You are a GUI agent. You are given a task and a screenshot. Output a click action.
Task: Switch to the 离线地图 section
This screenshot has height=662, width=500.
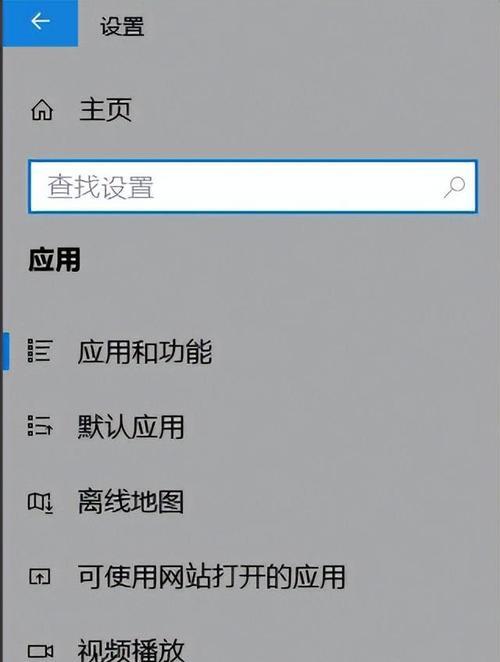coord(131,502)
